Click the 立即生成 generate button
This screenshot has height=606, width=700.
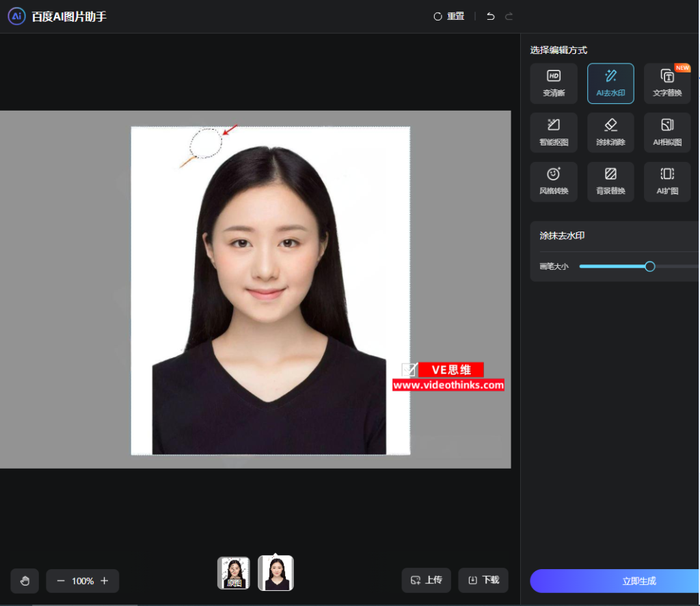click(x=615, y=581)
